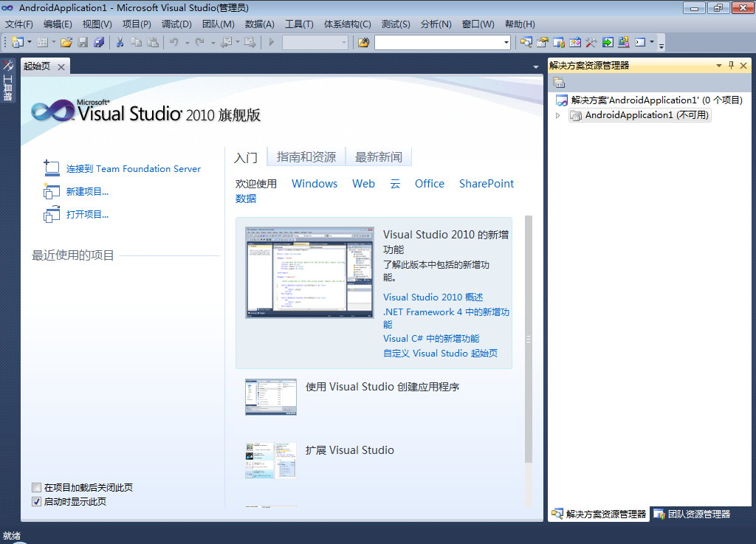Screen dimensions: 756x544
Task: Open the 调试(D) menu
Action: 176,24
